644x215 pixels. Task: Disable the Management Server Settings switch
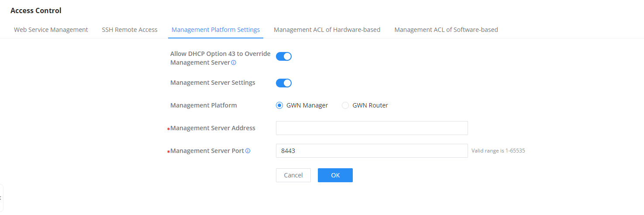(284, 83)
